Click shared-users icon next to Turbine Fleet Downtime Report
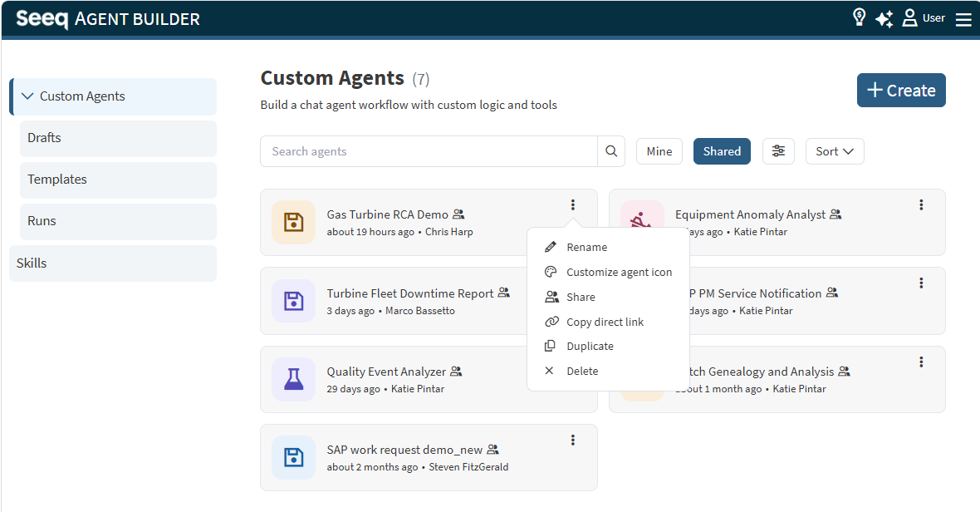Image resolution: width=980 pixels, height=512 pixels. pos(504,293)
